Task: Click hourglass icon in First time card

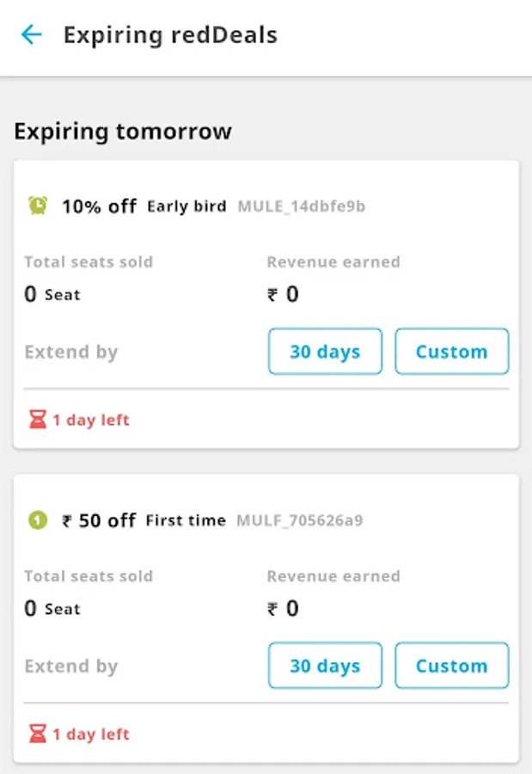Action: [x=37, y=734]
